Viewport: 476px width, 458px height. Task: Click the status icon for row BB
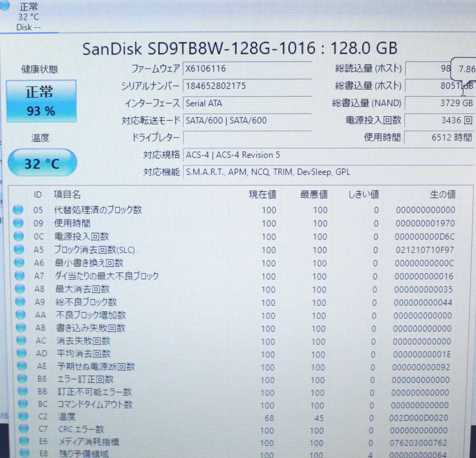point(23,391)
